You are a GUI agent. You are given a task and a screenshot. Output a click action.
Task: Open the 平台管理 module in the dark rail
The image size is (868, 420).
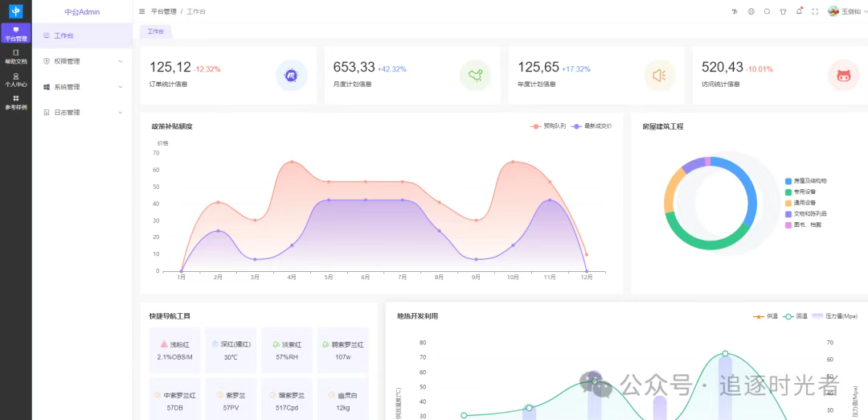[x=15, y=33]
